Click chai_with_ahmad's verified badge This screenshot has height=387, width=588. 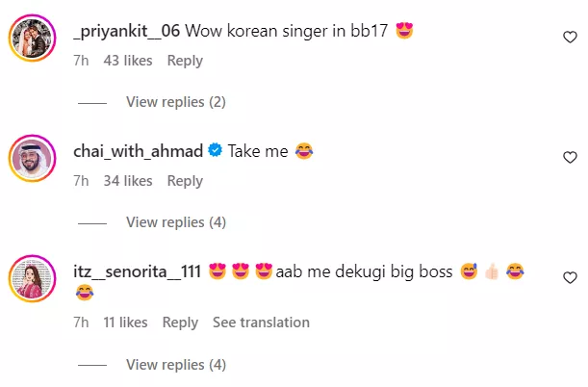[x=216, y=151]
